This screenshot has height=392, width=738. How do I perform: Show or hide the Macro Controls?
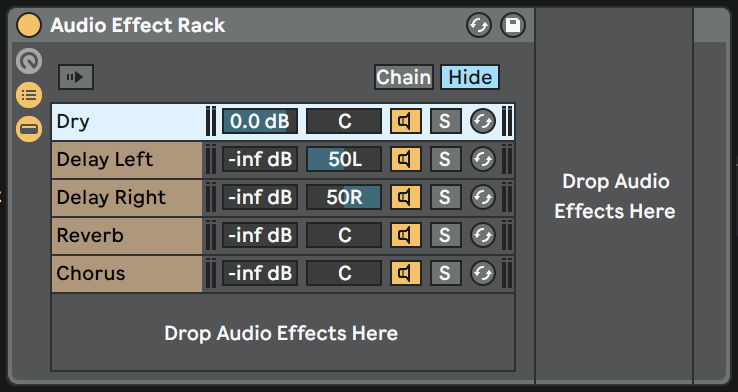tap(29, 61)
